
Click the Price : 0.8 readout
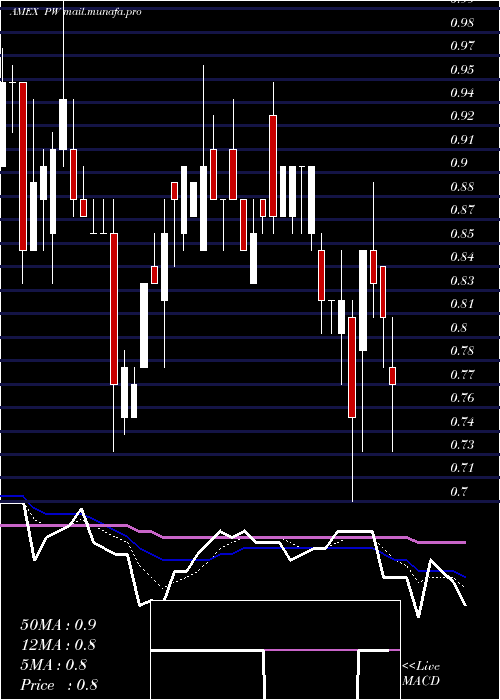click(59, 685)
